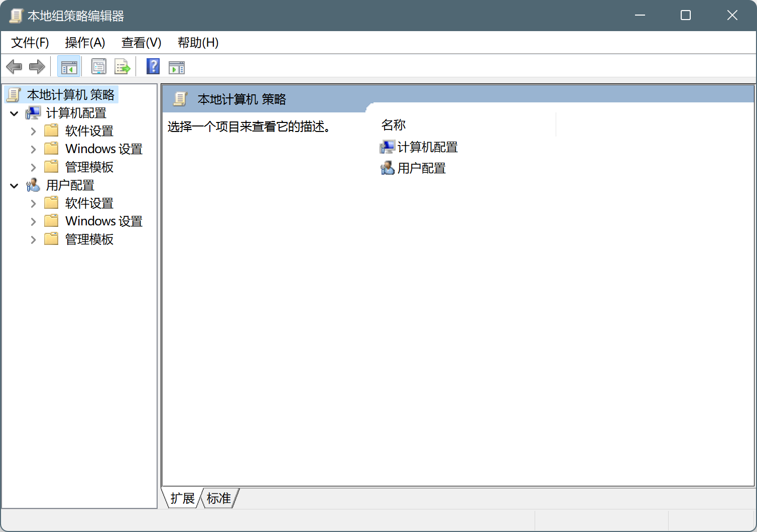
Task: Minimize the 本地组策略编辑器 window
Action: pos(640,16)
